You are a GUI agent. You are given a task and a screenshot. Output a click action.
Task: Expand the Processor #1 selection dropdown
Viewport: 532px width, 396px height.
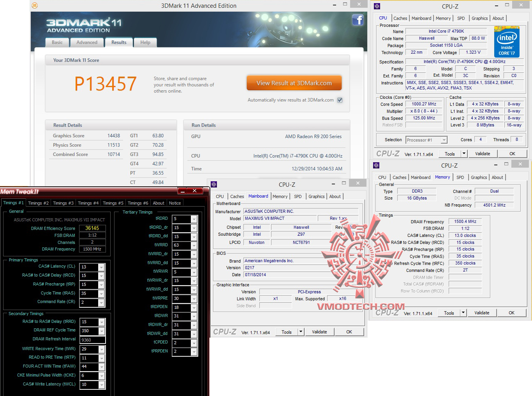444,140
